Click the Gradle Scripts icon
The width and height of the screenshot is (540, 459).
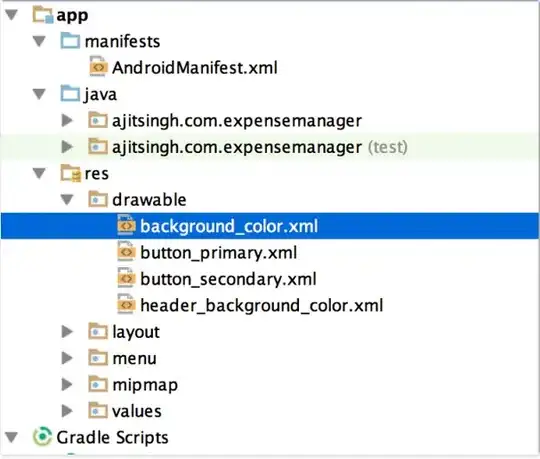[x=42, y=437]
